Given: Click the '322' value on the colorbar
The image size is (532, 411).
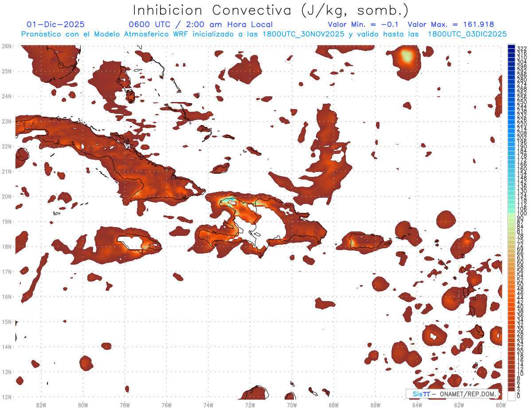Looking at the screenshot, I should pyautogui.click(x=521, y=48).
